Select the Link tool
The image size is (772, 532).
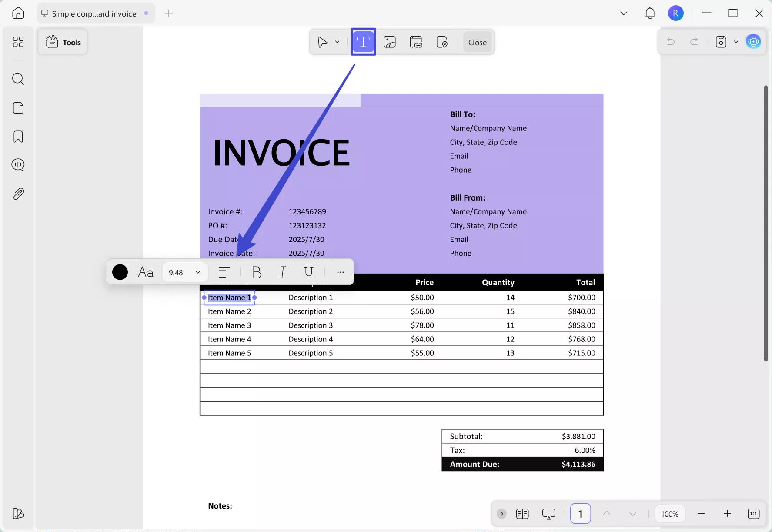click(x=416, y=42)
